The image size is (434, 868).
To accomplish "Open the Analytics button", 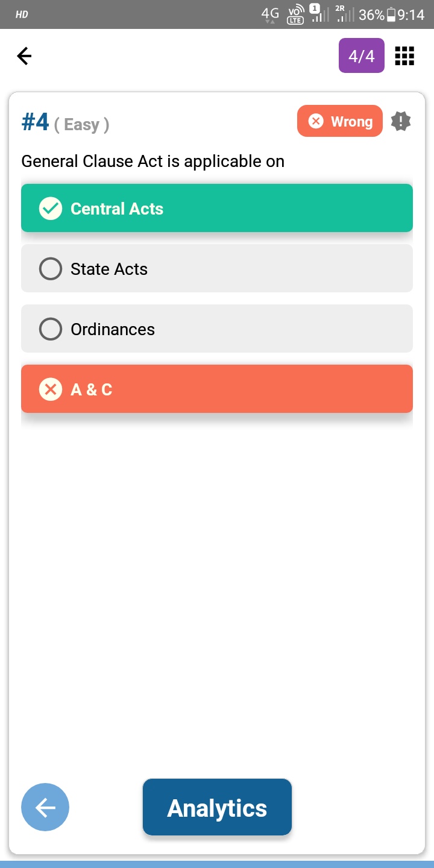I will [217, 808].
